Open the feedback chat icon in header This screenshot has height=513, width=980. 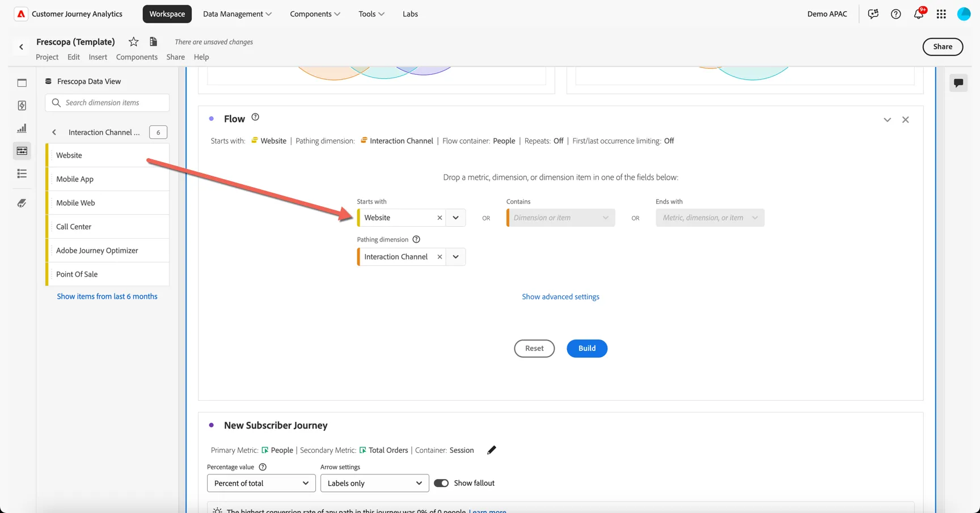coord(873,14)
